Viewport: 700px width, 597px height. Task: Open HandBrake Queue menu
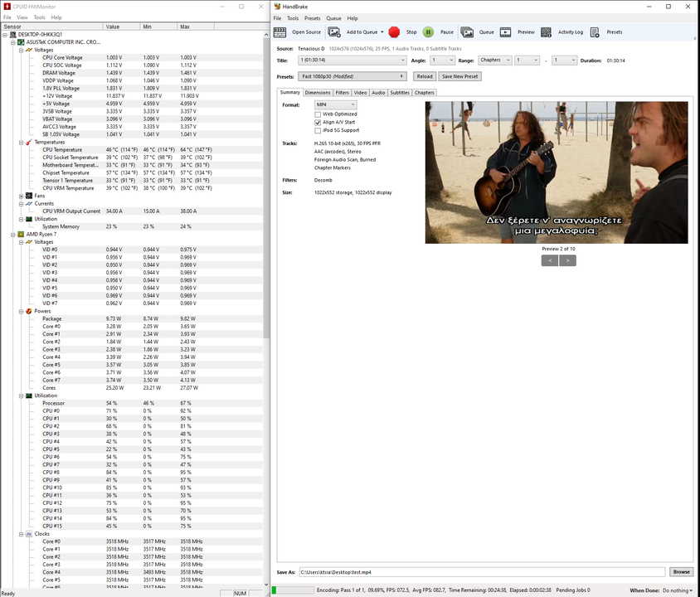pyautogui.click(x=333, y=18)
